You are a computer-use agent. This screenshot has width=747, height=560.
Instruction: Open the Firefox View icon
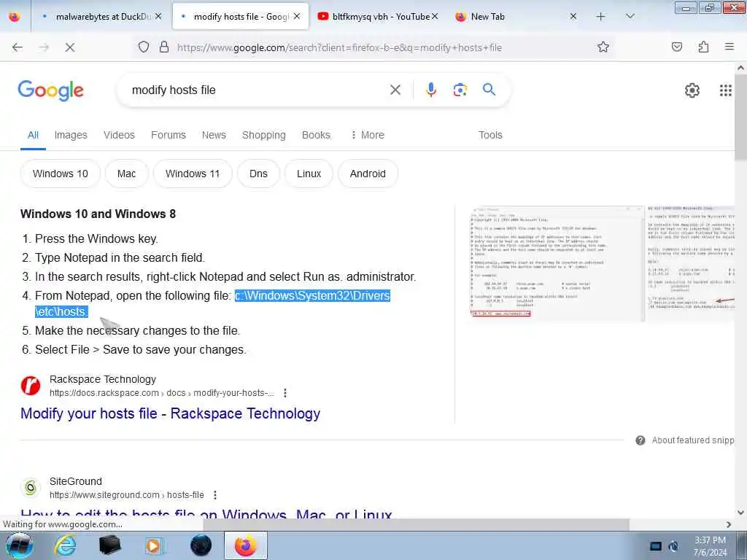coord(15,17)
